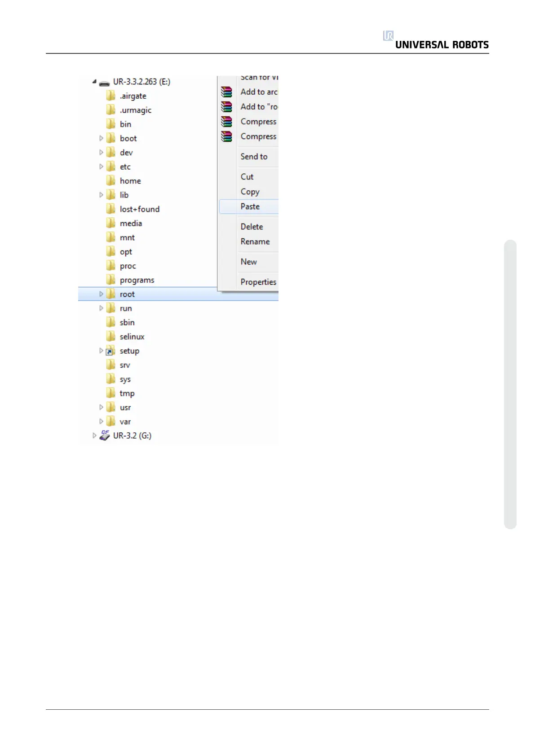The width and height of the screenshot is (535, 756).
Task: Choose Copy from the context menu
Action: pyautogui.click(x=250, y=192)
